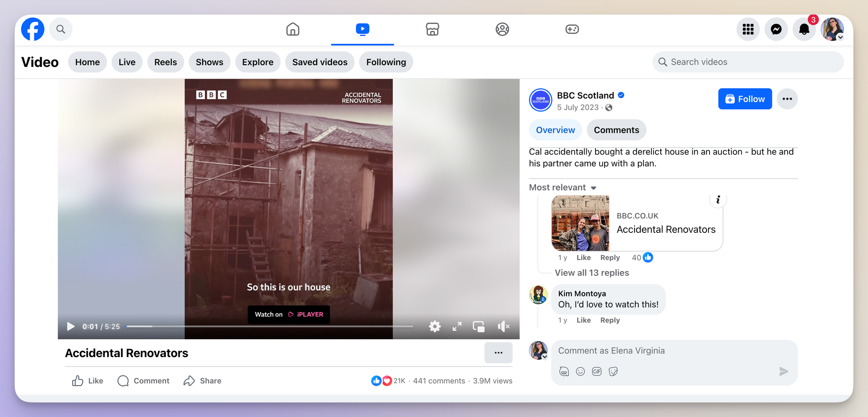Click the search magnifier beside the Facebook logo

coord(61,29)
